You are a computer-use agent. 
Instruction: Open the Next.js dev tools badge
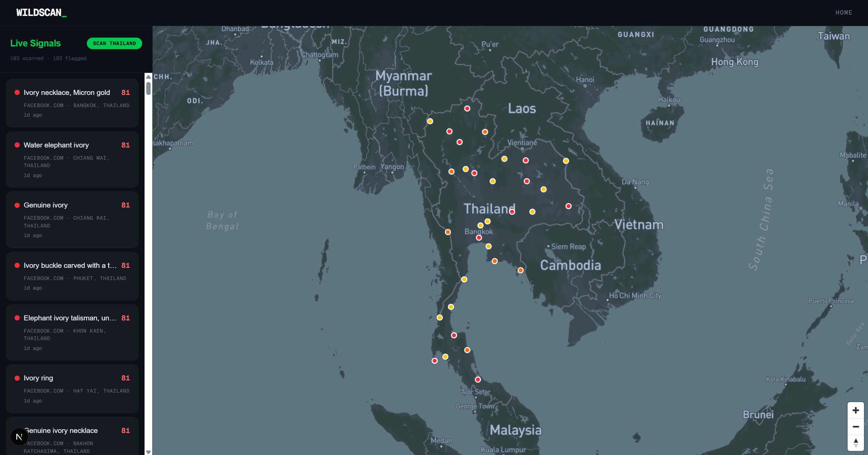(x=19, y=437)
